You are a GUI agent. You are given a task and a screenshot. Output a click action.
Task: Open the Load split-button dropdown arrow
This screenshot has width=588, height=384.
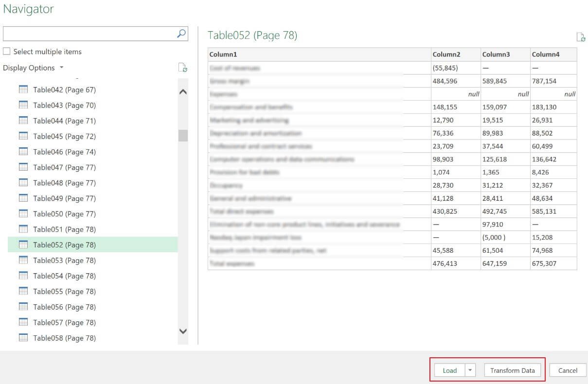(x=470, y=370)
